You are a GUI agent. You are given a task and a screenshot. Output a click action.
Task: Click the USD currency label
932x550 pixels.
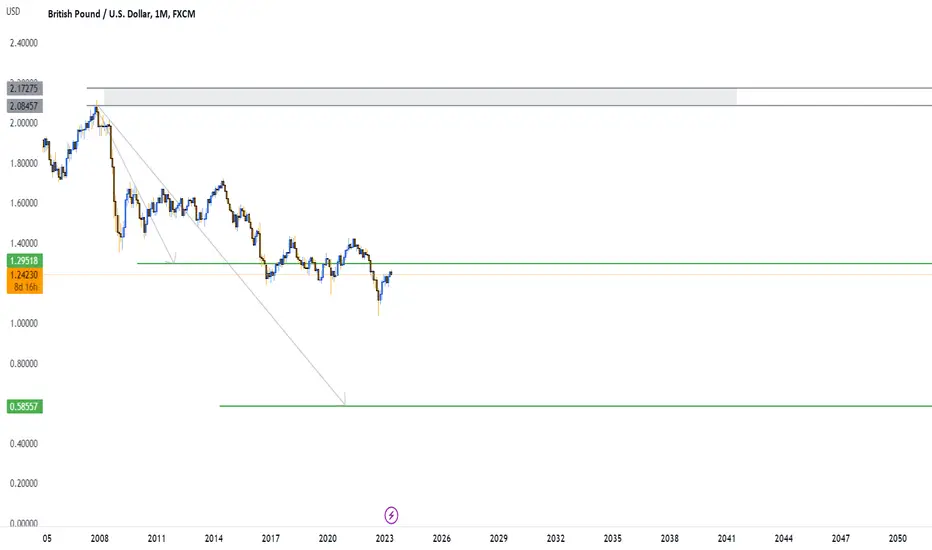click(x=12, y=11)
